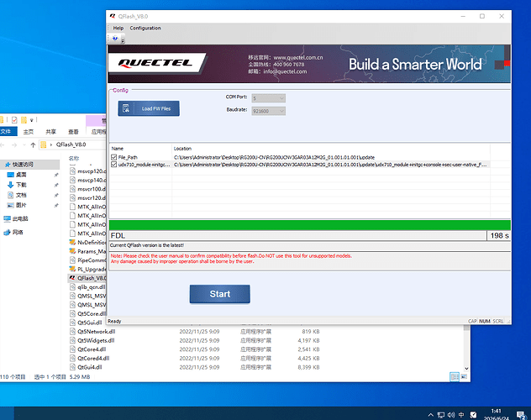The height and width of the screenshot is (420, 531).
Task: Expand the quick access toolbar dropdown arrow
Action: 31,120
